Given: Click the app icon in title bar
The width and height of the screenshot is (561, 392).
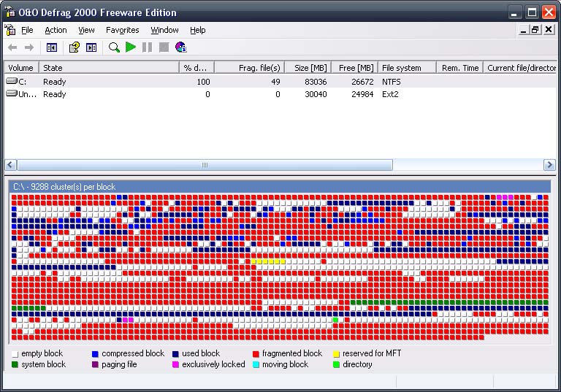Looking at the screenshot, I should pyautogui.click(x=10, y=12).
